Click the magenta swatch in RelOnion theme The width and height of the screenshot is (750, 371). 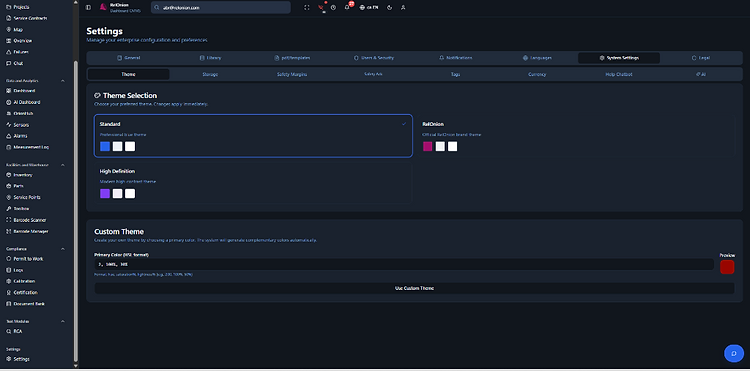[x=428, y=146]
